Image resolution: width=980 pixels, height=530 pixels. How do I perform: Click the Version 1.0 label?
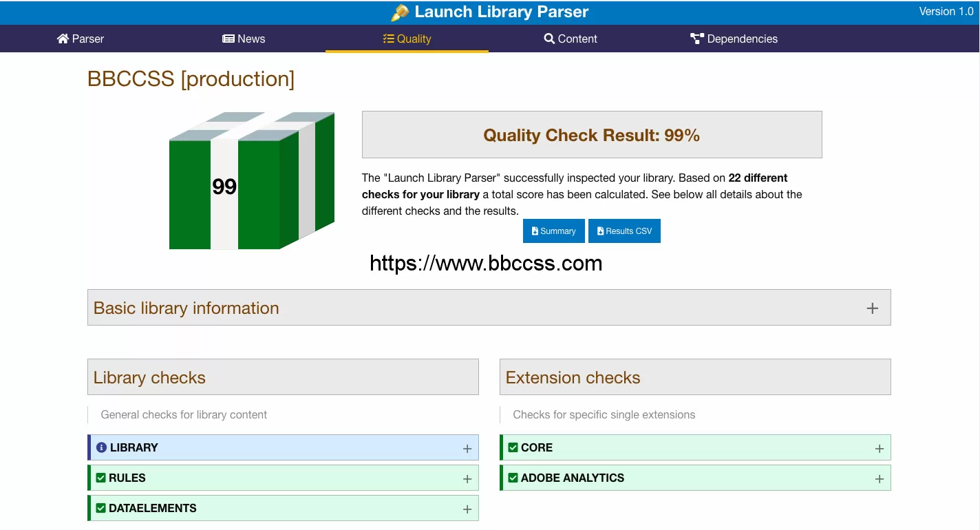[x=946, y=12]
